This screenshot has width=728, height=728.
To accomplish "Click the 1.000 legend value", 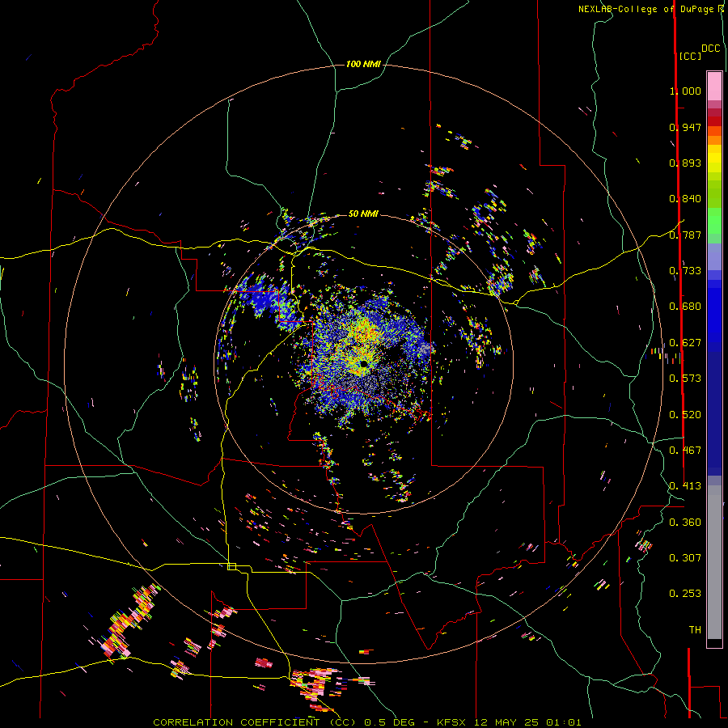I will [x=685, y=91].
